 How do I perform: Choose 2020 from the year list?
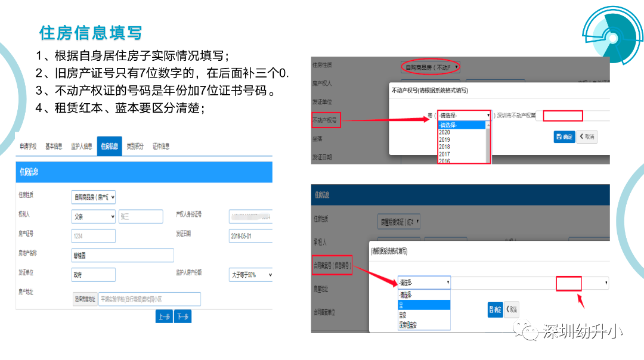462,132
